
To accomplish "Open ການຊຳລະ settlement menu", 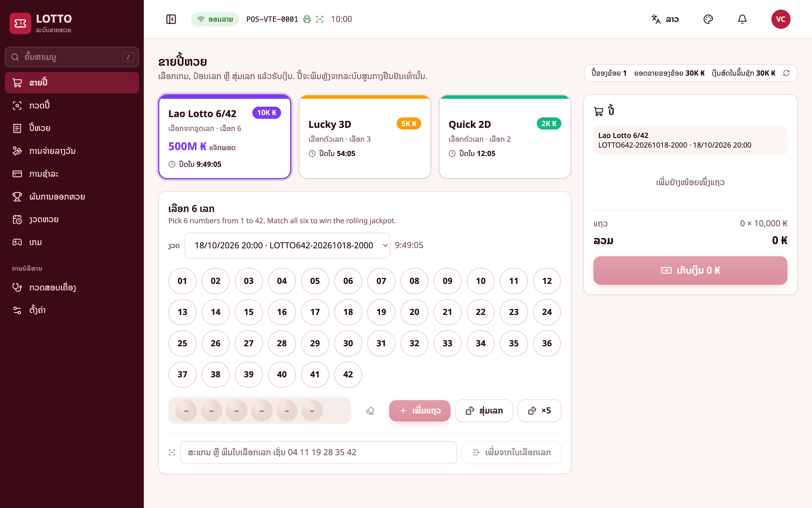I will coord(72,174).
